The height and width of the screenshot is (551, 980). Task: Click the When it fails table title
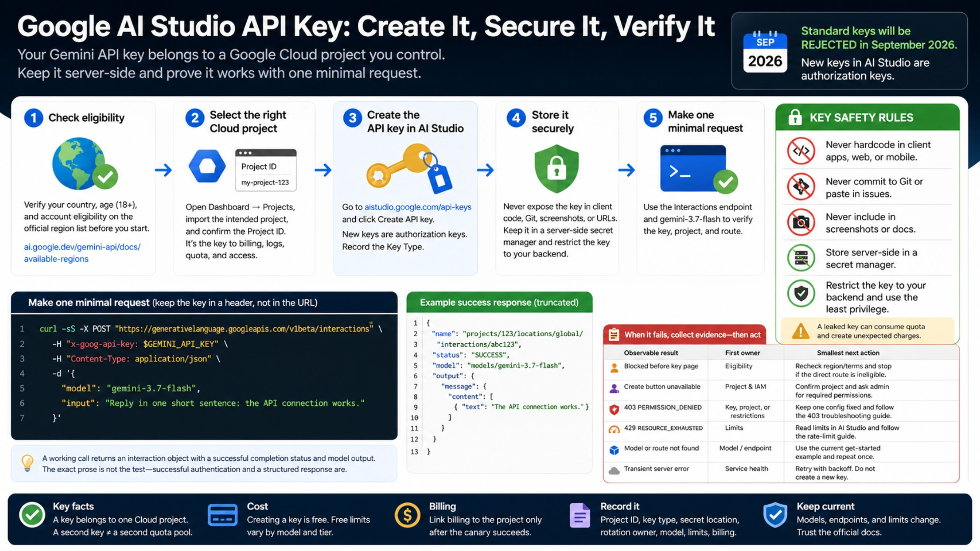[693, 335]
